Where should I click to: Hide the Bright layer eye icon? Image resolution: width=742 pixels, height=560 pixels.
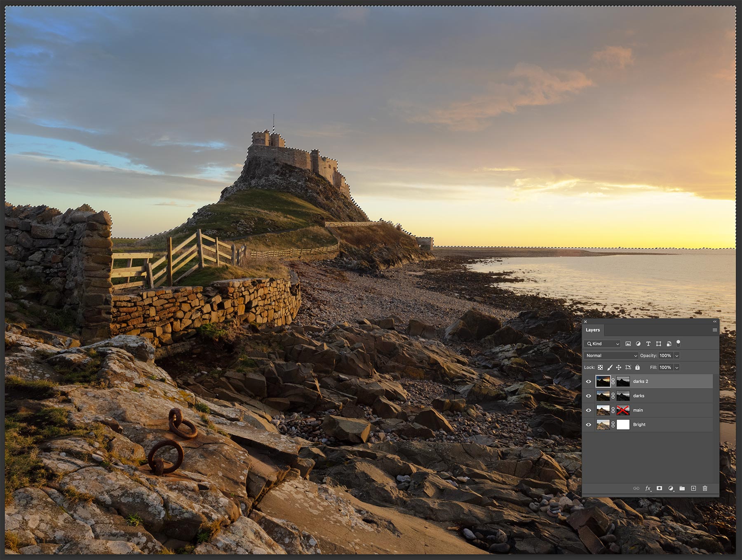point(589,425)
